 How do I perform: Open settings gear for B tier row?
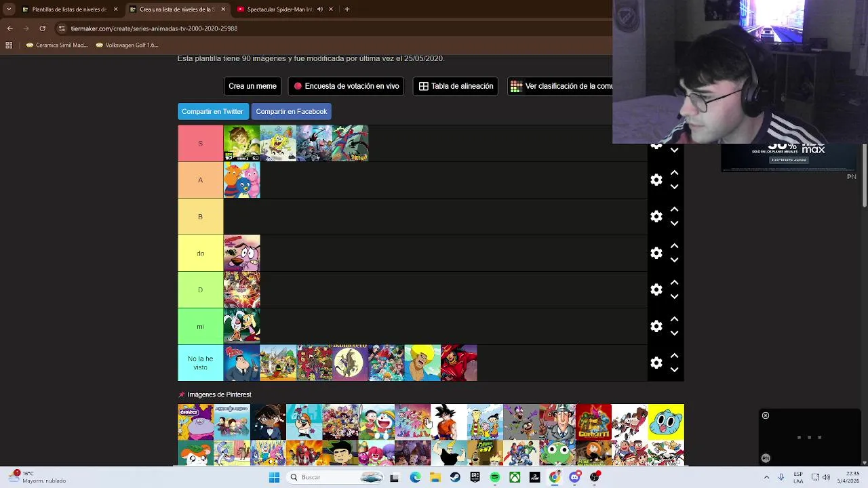[x=656, y=216]
